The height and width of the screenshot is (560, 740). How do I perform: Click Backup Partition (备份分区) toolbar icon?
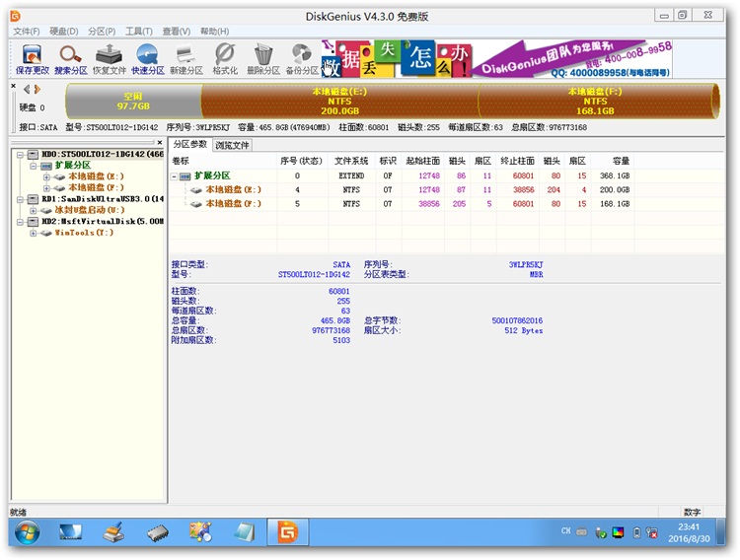pyautogui.click(x=302, y=59)
